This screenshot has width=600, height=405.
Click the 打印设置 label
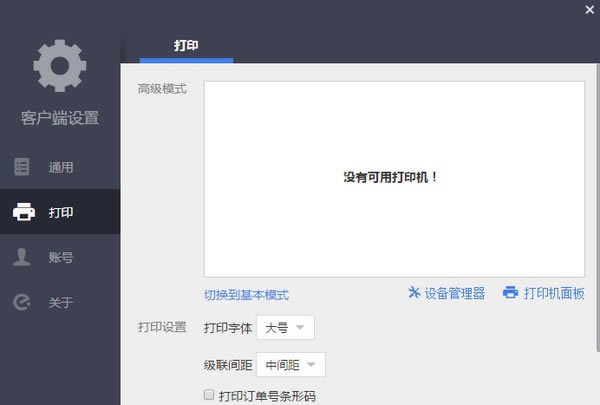[162, 327]
